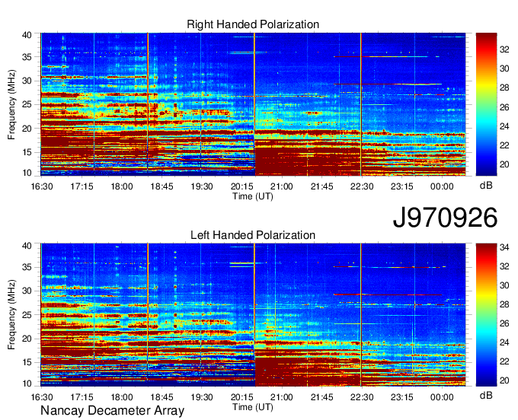Click Time (UT) label under Right Handed plot
Image resolution: width=518 pixels, height=420 pixels.
pyautogui.click(x=253, y=196)
